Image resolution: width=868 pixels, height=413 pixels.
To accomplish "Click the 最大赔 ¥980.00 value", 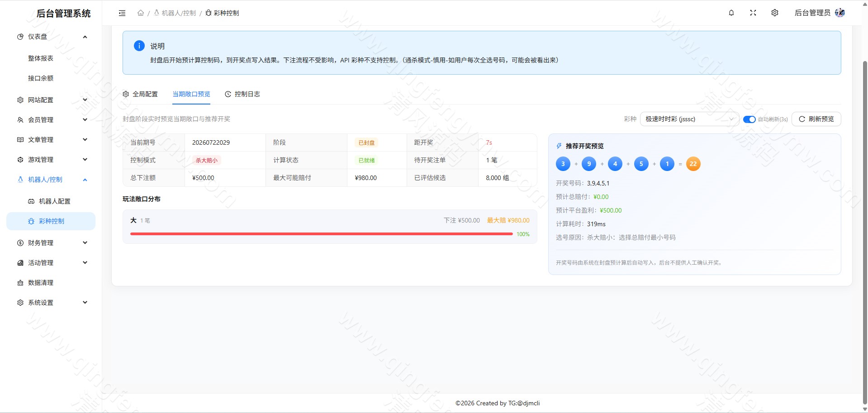I will 508,220.
